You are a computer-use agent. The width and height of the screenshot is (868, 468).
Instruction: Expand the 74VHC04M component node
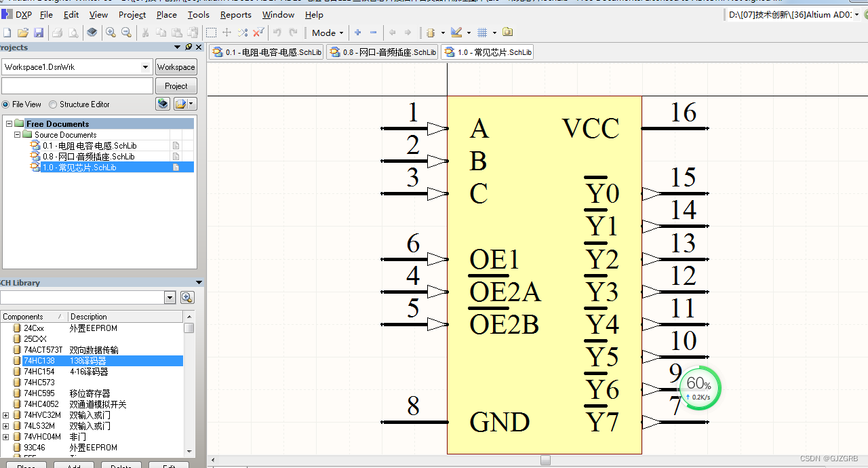click(x=6, y=437)
